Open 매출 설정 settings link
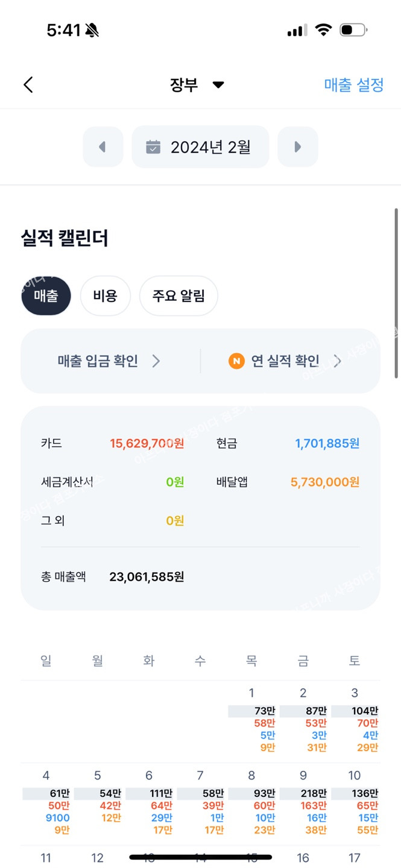The width and height of the screenshot is (401, 868). coord(353,85)
